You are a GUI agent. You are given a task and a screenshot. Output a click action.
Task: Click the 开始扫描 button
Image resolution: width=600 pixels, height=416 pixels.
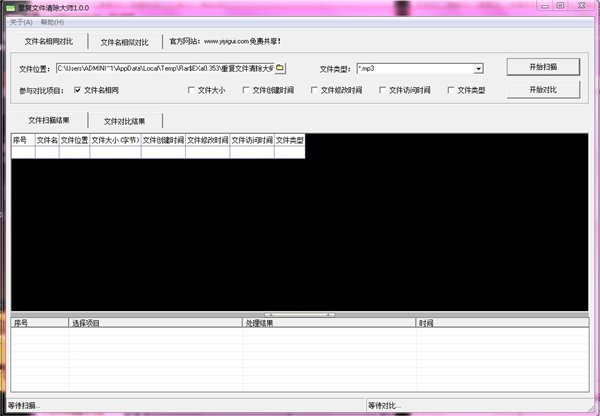(x=543, y=67)
